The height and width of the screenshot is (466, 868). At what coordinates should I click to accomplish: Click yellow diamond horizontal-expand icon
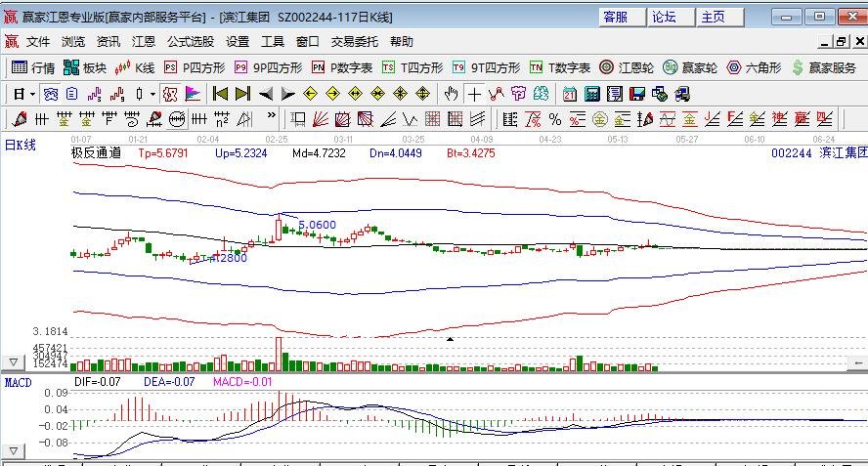point(356,94)
